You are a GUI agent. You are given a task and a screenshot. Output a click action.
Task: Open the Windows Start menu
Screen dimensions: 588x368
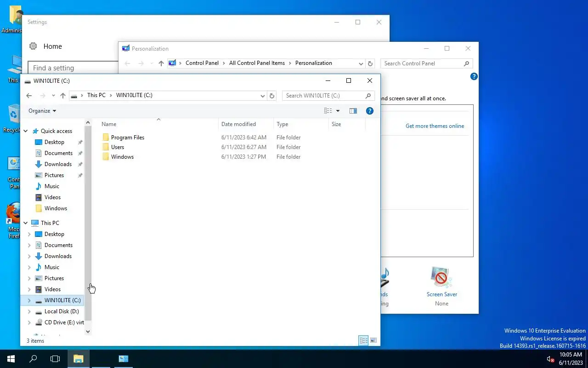(x=11, y=359)
